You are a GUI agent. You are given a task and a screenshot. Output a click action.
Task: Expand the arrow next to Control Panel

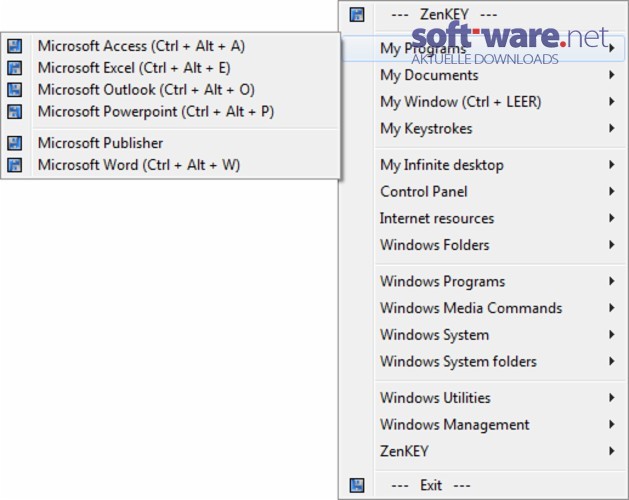point(612,191)
